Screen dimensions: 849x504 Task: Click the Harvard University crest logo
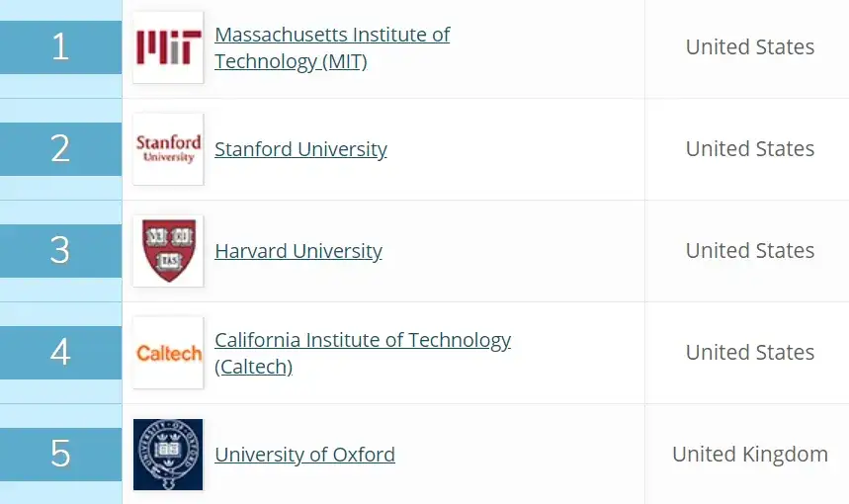click(x=168, y=251)
